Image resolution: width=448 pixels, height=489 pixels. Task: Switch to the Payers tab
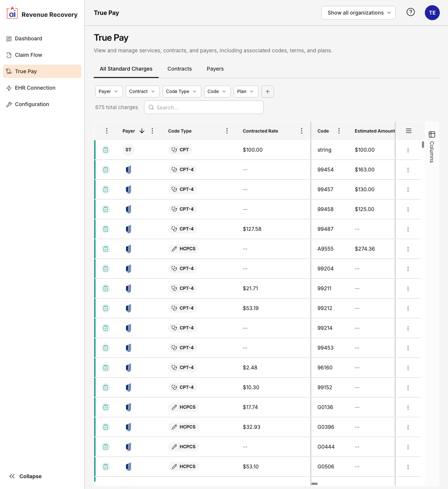tap(215, 69)
